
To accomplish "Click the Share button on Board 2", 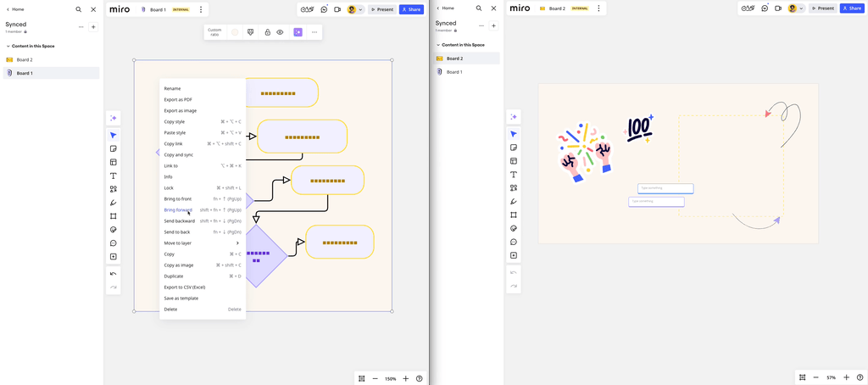I will pyautogui.click(x=852, y=8).
